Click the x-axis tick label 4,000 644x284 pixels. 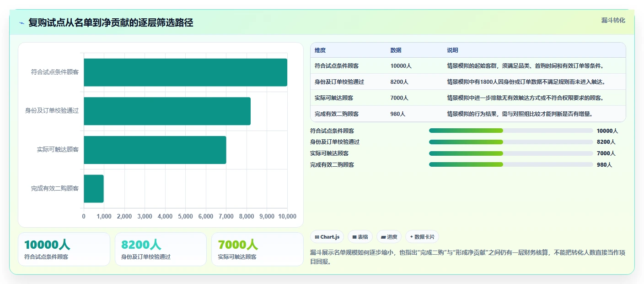click(165, 216)
